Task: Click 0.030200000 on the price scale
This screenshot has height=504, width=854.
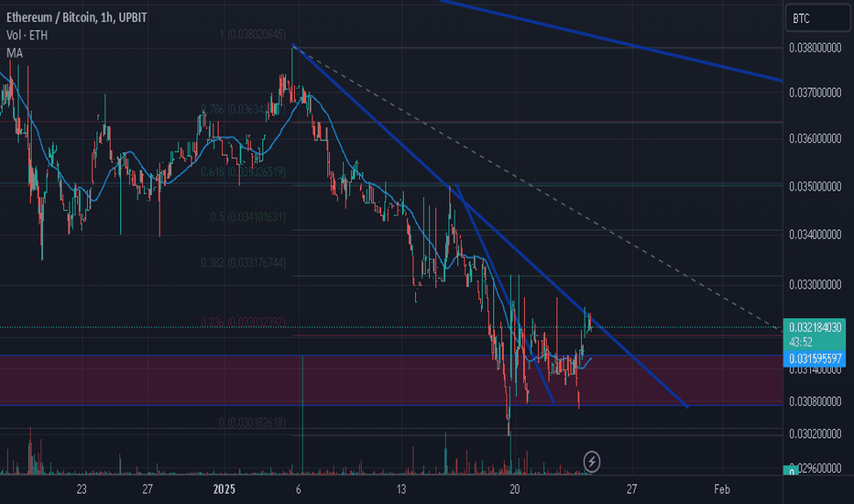Action: [815, 434]
